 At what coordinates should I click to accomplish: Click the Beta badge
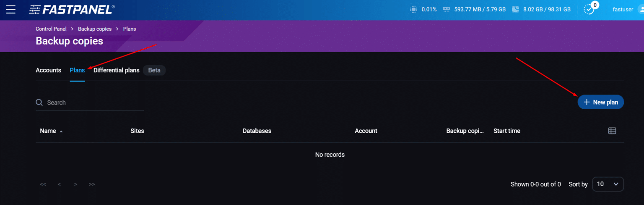154,70
